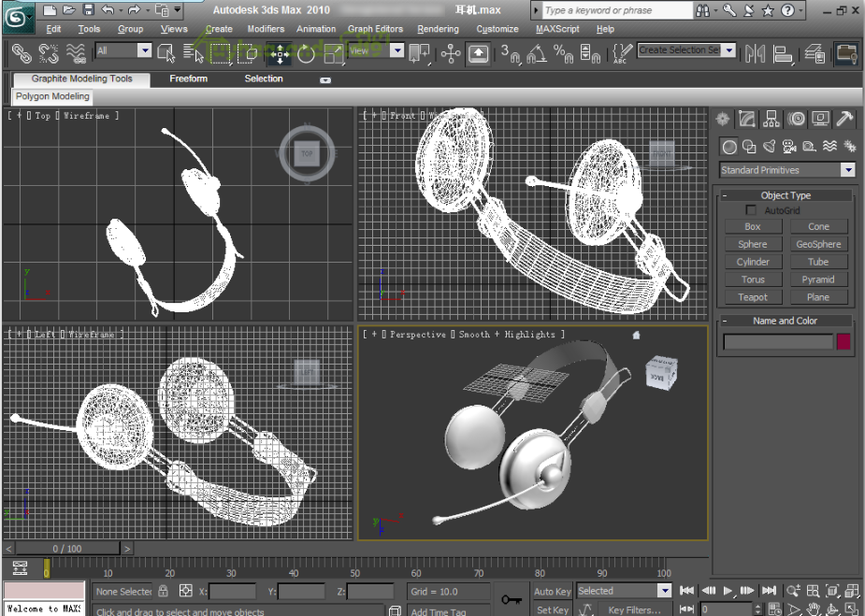Select the Cameras creation category

coord(789,146)
